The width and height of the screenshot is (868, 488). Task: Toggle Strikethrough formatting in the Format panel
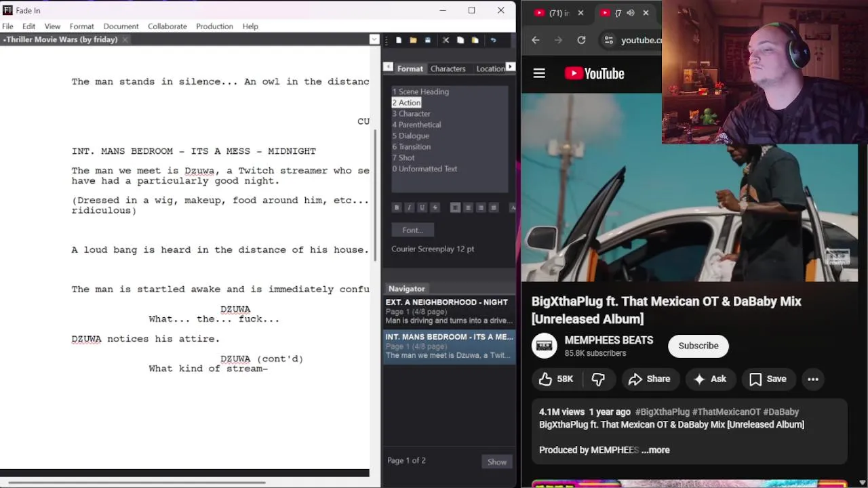tap(435, 207)
